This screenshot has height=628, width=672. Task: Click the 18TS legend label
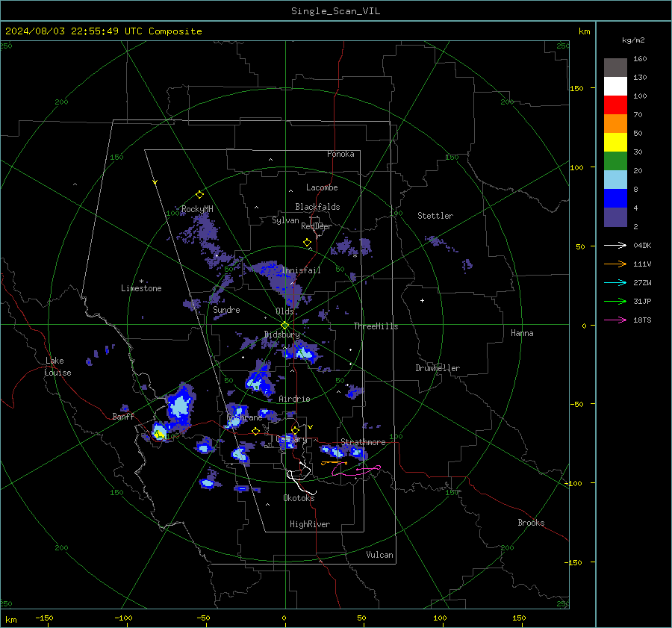(642, 320)
